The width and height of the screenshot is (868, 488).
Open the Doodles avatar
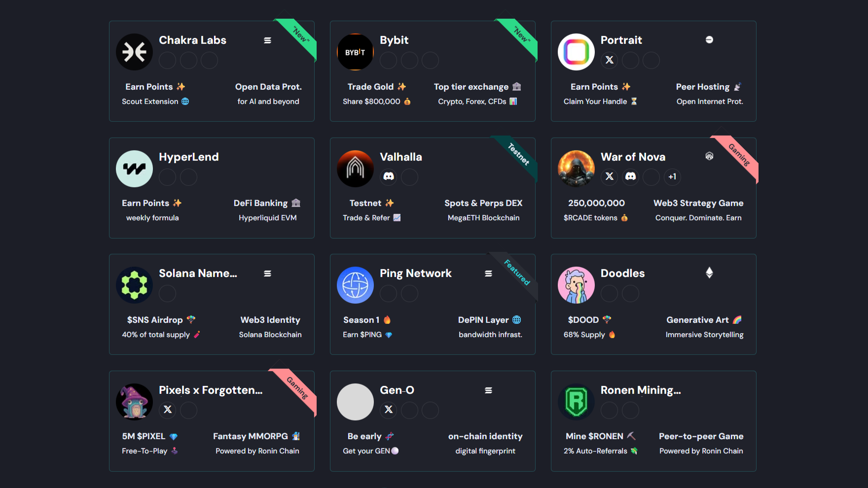[576, 285]
